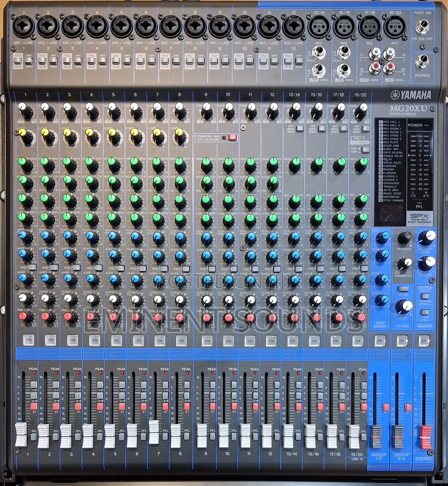
Task: Touch the MONITOR LEVEL knob
Action: pyautogui.click(x=427, y=238)
